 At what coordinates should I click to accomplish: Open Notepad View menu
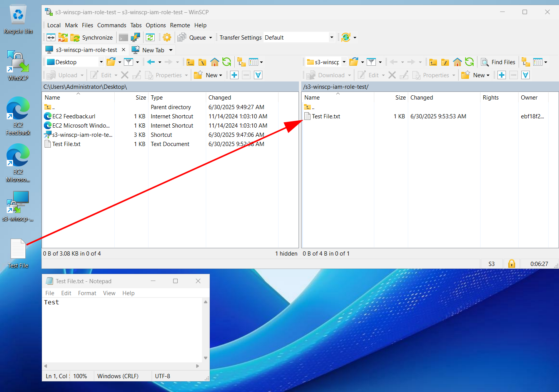[109, 293]
